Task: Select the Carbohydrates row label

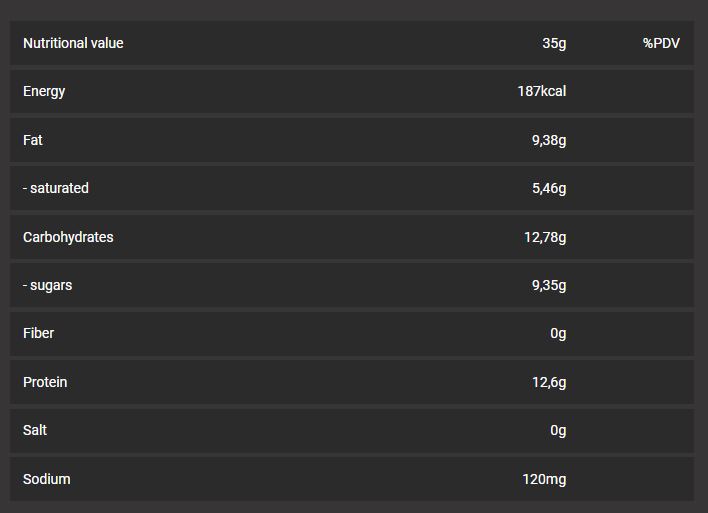Action: pyautogui.click(x=68, y=237)
